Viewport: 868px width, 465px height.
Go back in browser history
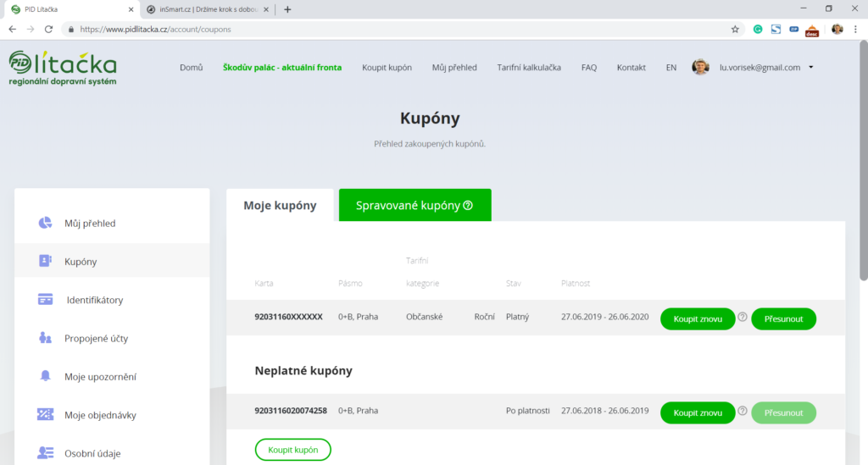[12, 30]
